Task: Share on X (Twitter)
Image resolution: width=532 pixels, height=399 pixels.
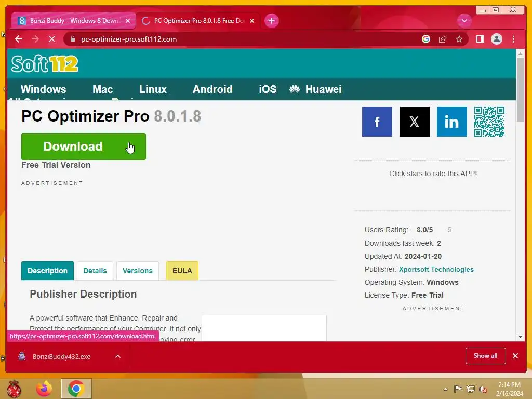Action: [x=414, y=122]
